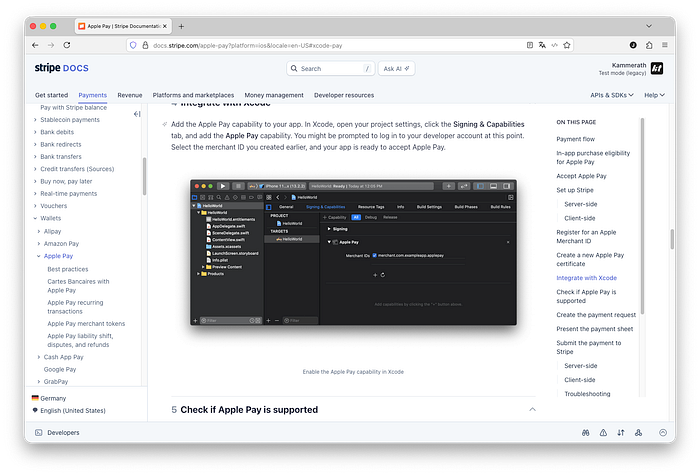Enlarge the Xcode capability screenshot
The width and height of the screenshot is (700, 475).
point(353,252)
